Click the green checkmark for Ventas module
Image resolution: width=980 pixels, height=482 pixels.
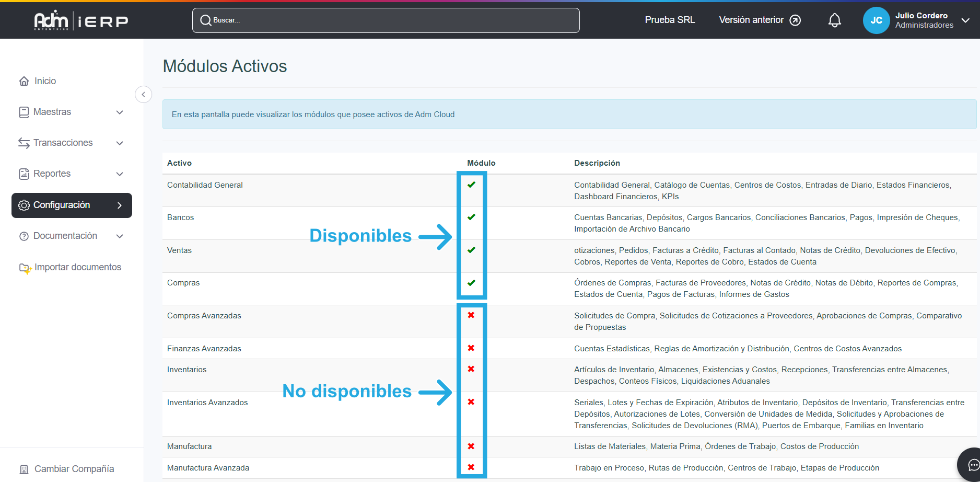click(471, 250)
